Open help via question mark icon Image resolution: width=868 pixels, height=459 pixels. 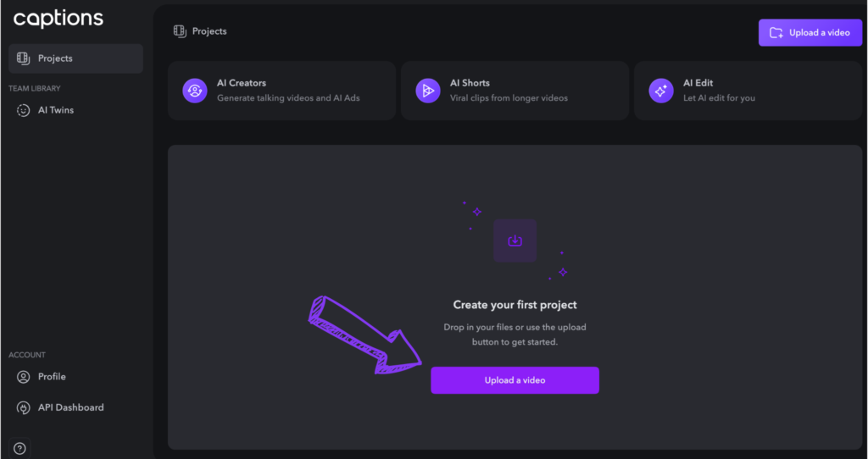[20, 449]
